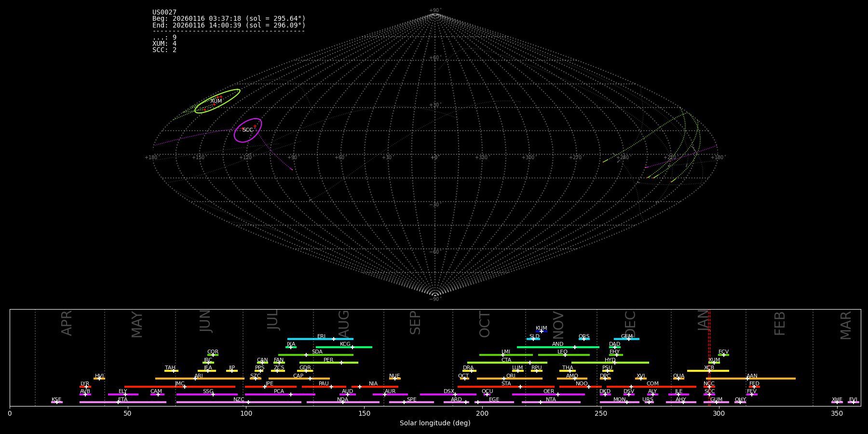Click the EVI shower label
This screenshot has width=868, height=434.
click(x=853, y=400)
